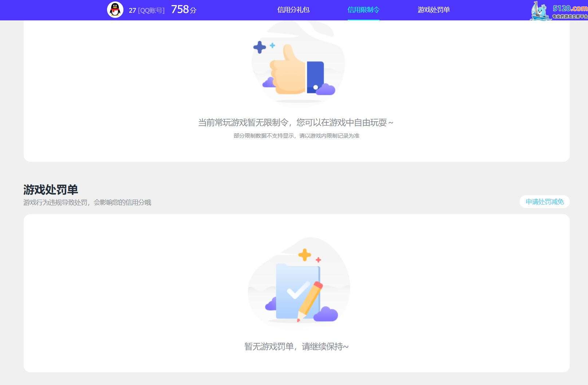Click the 27 [QQ账号] account label
This screenshot has width=588, height=385.
tap(146, 11)
